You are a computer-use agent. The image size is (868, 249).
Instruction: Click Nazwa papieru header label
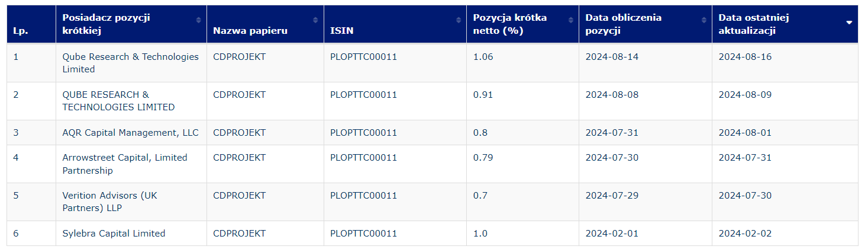click(250, 31)
